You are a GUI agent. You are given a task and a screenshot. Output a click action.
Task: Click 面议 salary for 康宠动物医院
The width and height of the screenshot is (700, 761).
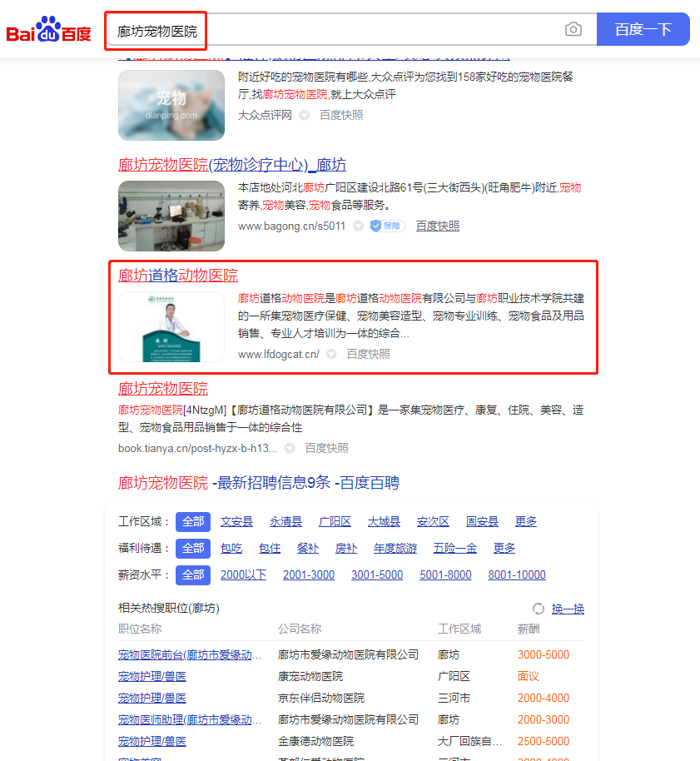529,677
